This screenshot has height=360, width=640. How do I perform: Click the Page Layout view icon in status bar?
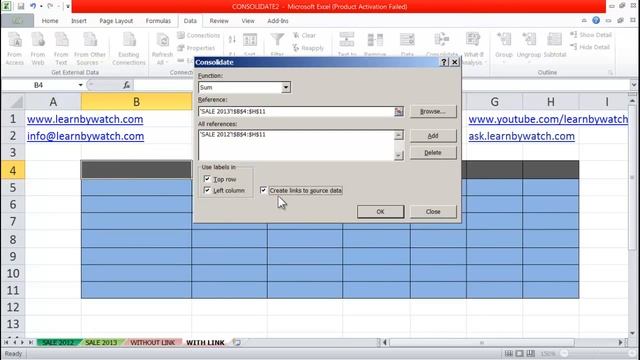click(519, 353)
